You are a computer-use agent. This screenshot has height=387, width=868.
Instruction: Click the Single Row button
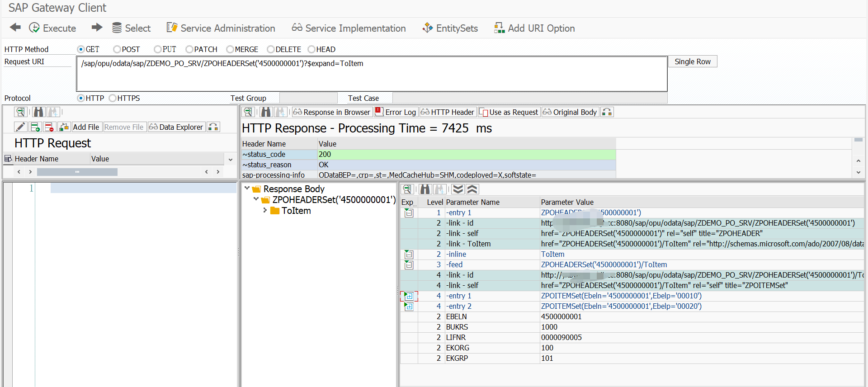[x=693, y=61]
